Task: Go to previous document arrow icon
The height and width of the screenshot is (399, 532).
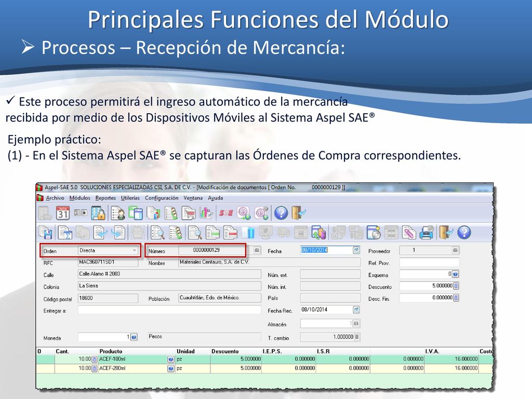Action: coord(100,232)
